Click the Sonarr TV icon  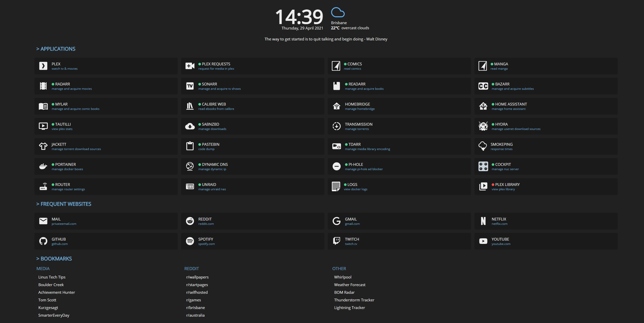coord(190,86)
